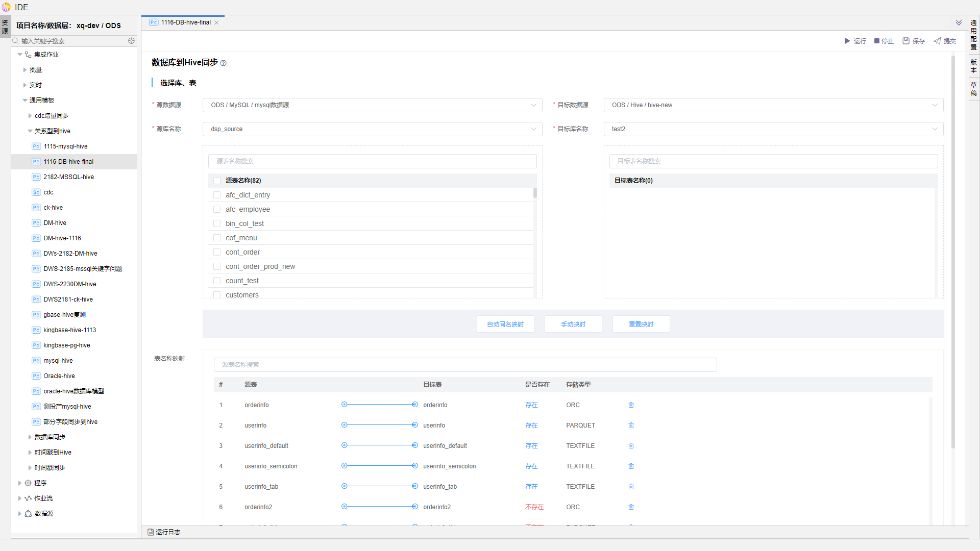980x551 pixels.
Task: Tick the cont_order table checkbox
Action: pyautogui.click(x=217, y=252)
